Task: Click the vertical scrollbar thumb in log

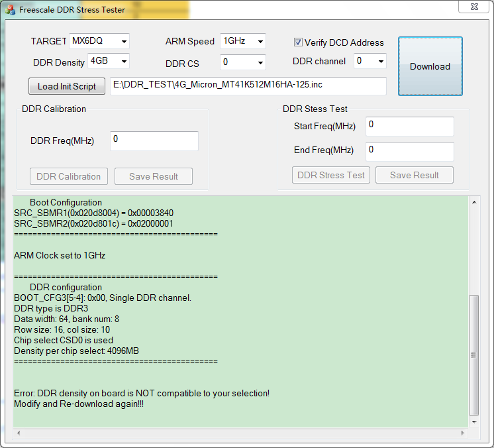Action: click(474, 355)
